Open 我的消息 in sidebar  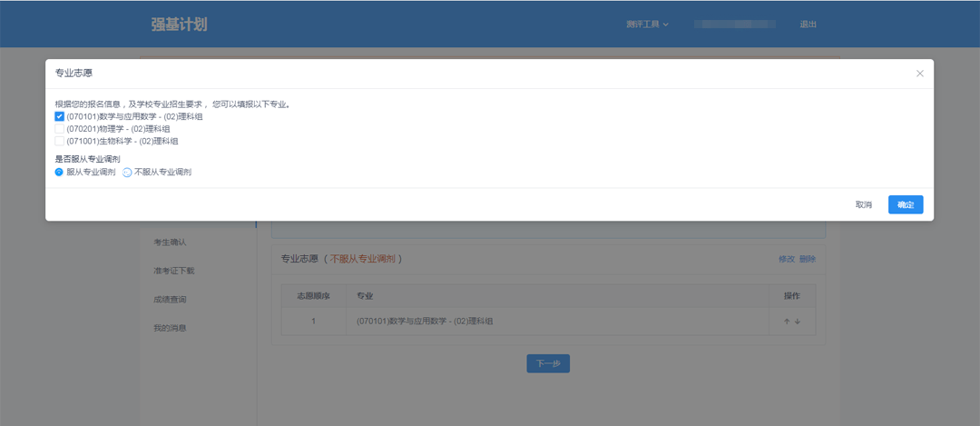pos(170,328)
